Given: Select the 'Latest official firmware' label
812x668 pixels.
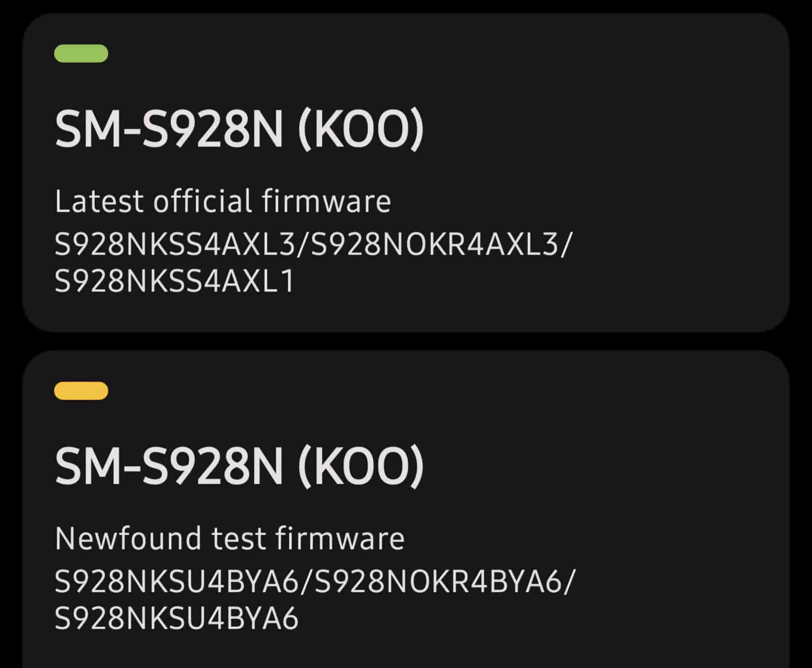Looking at the screenshot, I should 223,201.
